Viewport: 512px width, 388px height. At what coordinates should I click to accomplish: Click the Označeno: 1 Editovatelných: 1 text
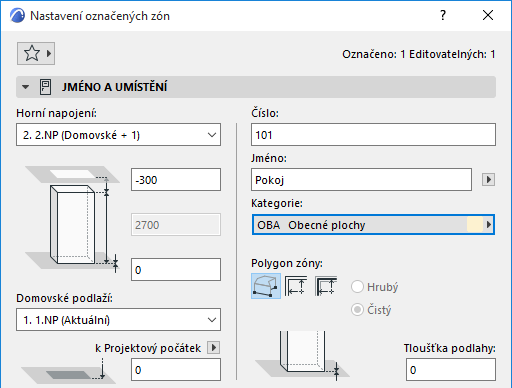[x=419, y=54]
